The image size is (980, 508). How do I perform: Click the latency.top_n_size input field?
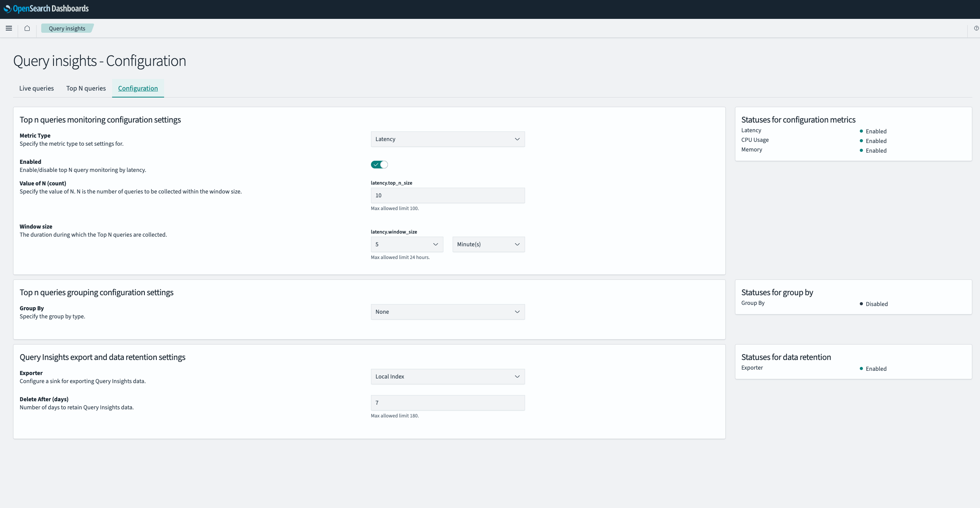(447, 195)
